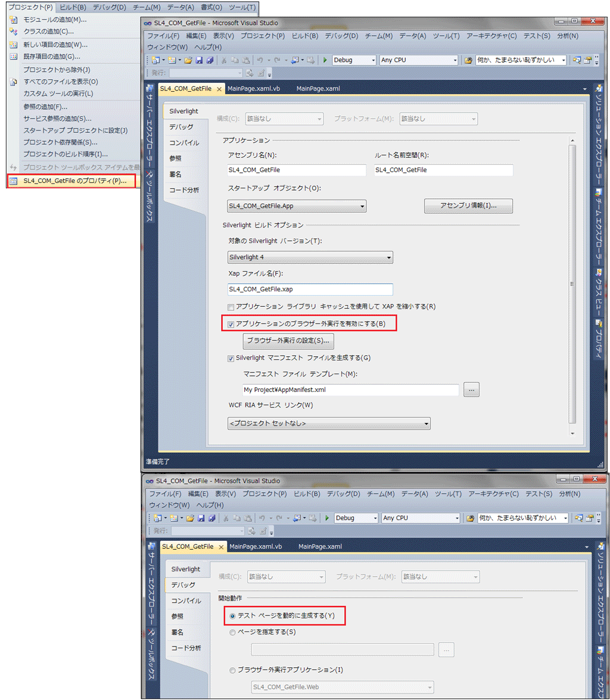Image resolution: width=610 pixels, height=700 pixels.
Task: Start debugging with green play icon, lower window
Action: click(x=327, y=518)
